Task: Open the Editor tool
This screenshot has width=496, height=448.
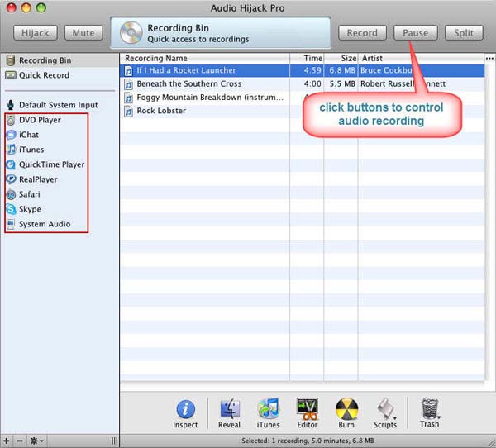Action: click(308, 409)
